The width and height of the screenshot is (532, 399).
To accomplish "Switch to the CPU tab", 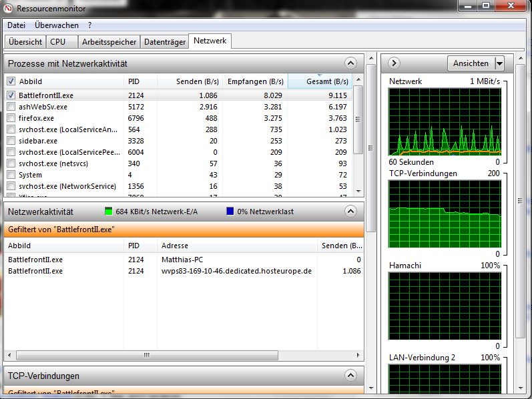I will (58, 41).
